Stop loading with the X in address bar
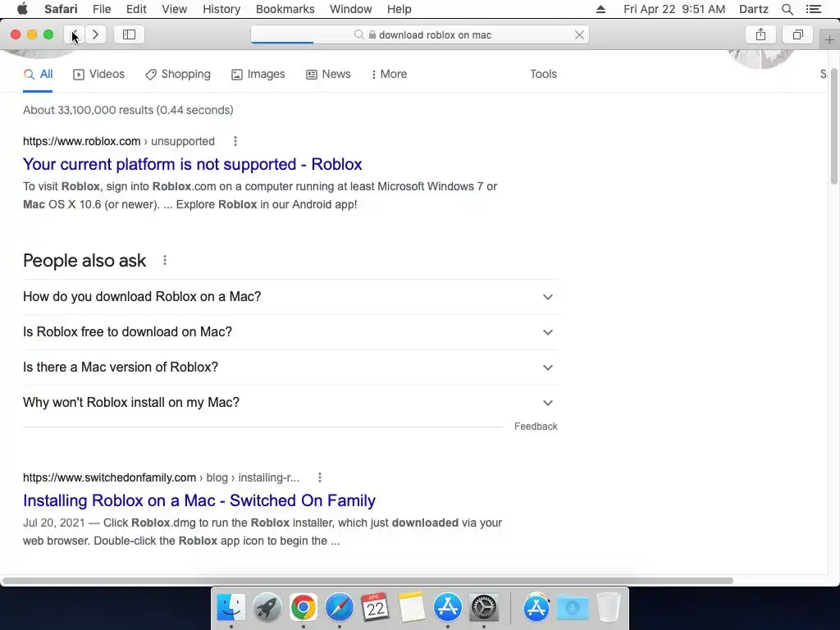Viewport: 840px width, 630px height. click(x=579, y=34)
